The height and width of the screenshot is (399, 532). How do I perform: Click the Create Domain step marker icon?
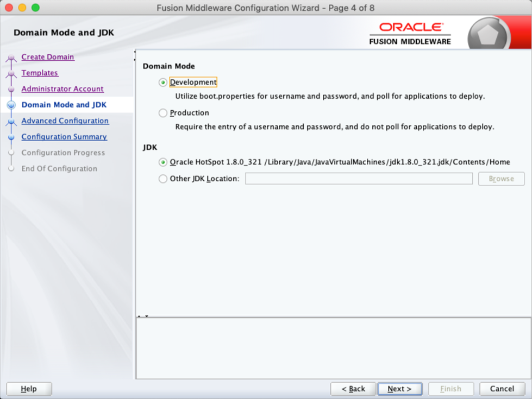point(11,58)
